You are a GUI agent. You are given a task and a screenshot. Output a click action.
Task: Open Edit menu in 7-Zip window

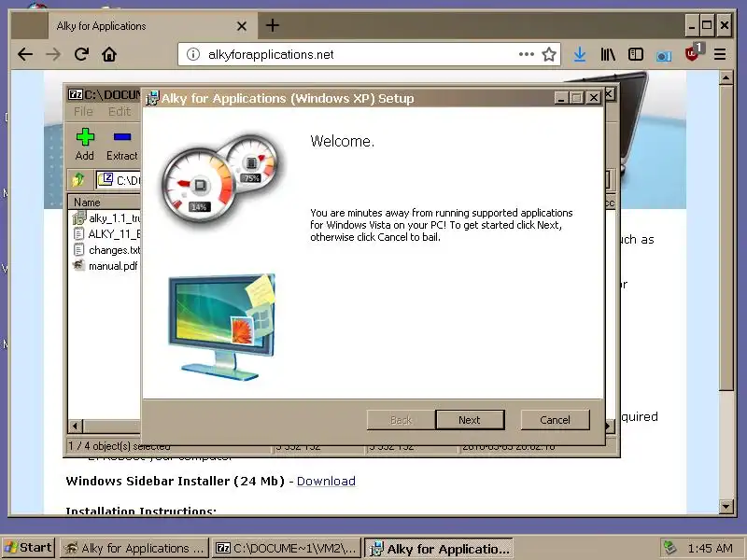120,111
